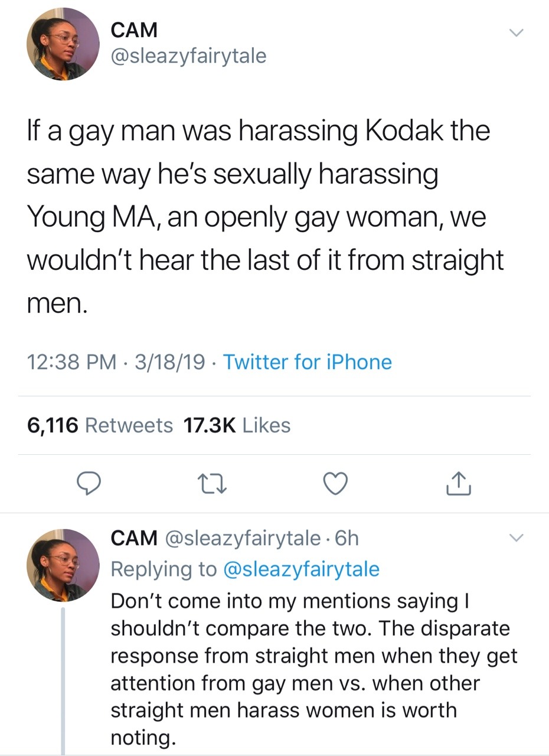Expand the reply tweet's chevron menu
The image size is (549, 756).
(x=516, y=537)
